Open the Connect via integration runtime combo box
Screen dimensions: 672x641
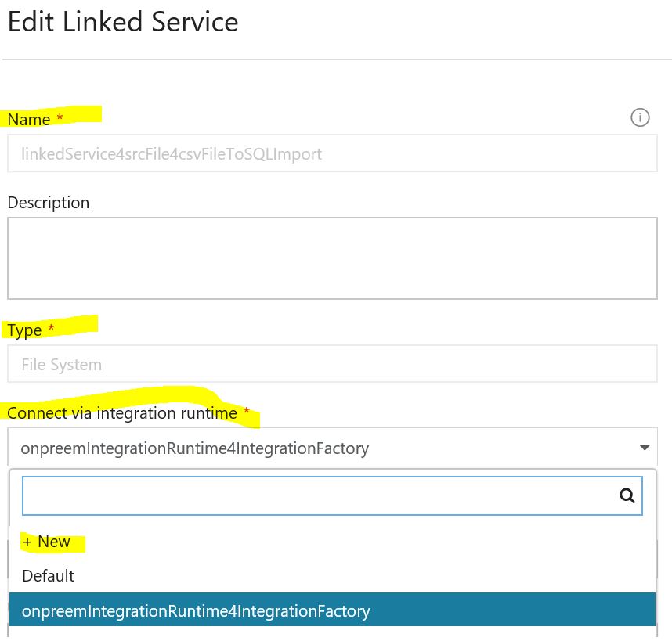pyautogui.click(x=332, y=448)
